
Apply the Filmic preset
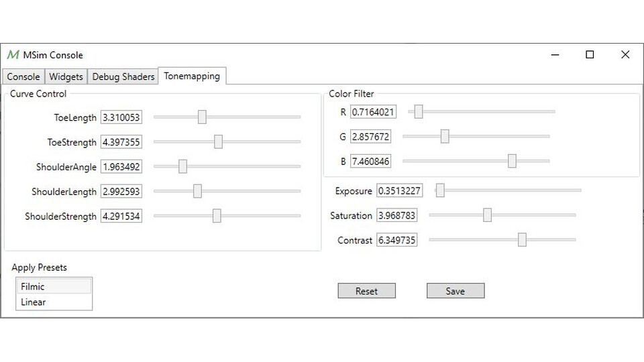[54, 286]
